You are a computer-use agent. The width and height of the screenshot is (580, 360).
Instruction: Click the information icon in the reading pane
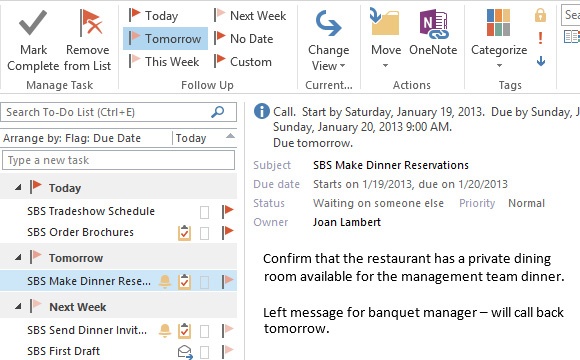click(x=262, y=111)
